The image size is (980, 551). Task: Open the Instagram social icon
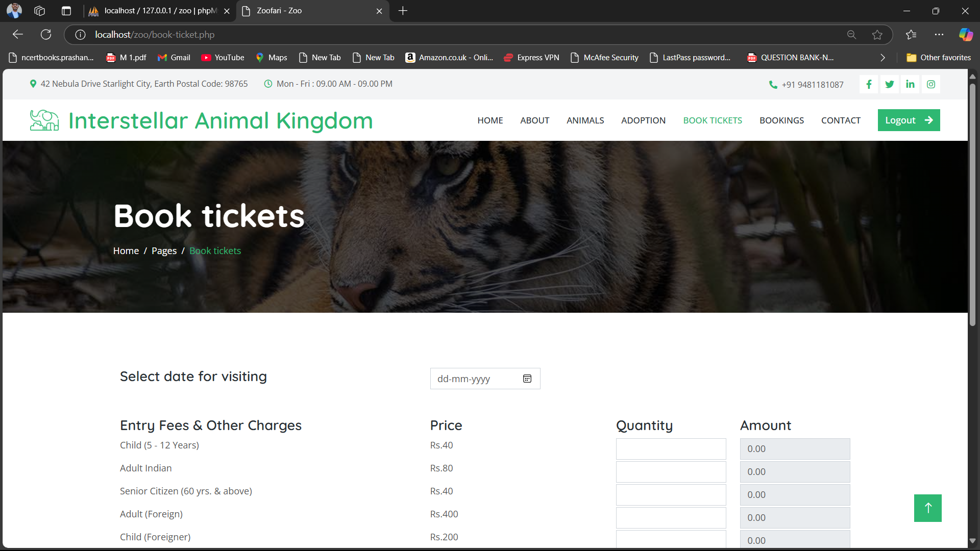[931, 84]
